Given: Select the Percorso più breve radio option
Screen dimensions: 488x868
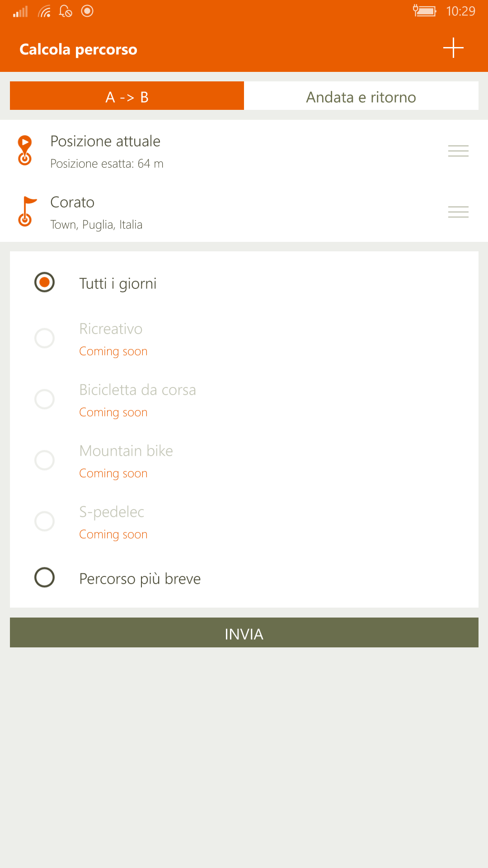Looking at the screenshot, I should pos(44,577).
